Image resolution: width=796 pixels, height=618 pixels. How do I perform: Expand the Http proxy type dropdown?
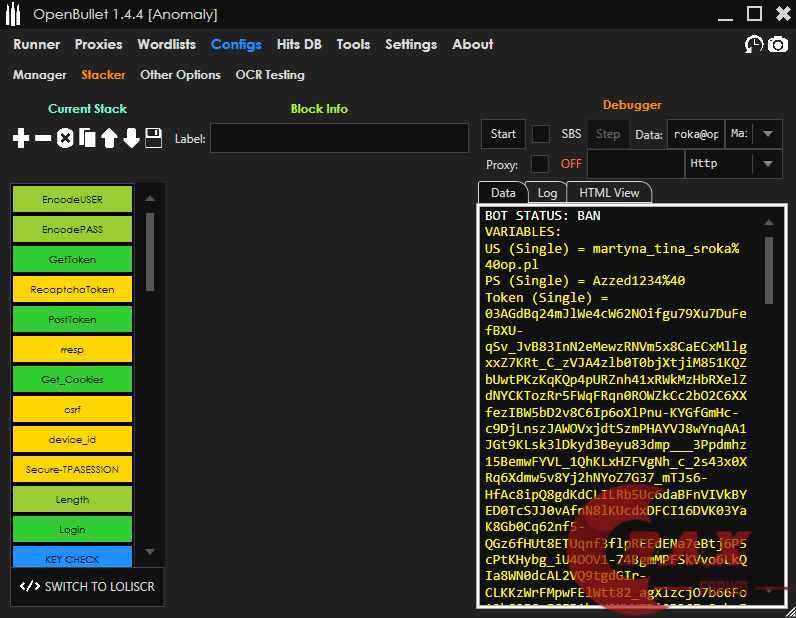coord(767,164)
